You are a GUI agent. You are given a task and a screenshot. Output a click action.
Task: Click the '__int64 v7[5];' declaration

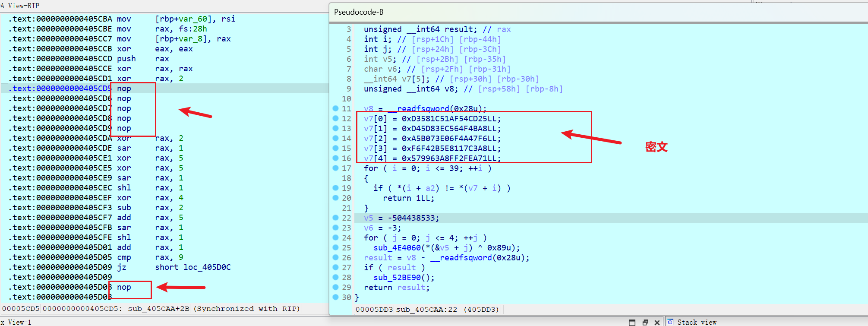click(397, 79)
